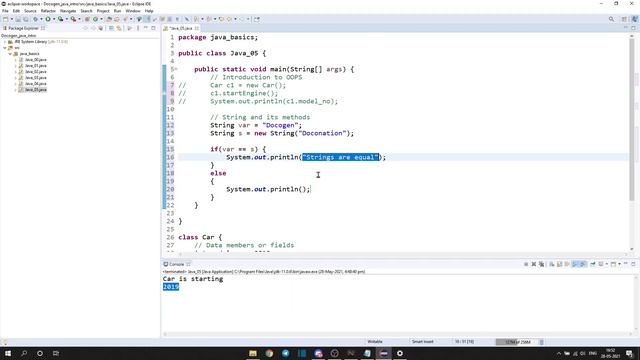Click the Task View icon on taskbar
The width and height of the screenshot is (640, 360).
coord(56,353)
